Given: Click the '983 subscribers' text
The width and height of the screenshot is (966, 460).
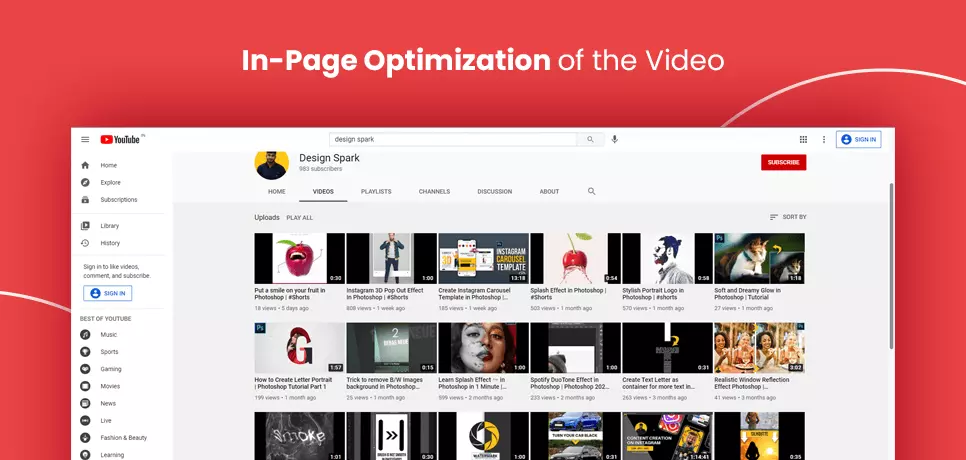Looking at the screenshot, I should tap(320, 169).
